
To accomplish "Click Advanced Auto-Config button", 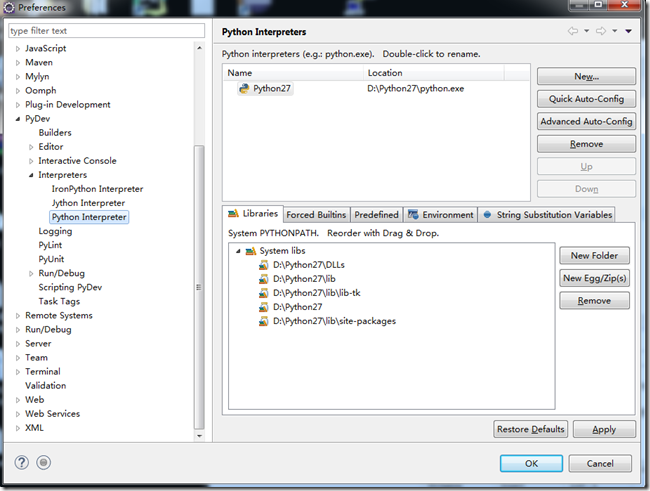I will (x=586, y=121).
